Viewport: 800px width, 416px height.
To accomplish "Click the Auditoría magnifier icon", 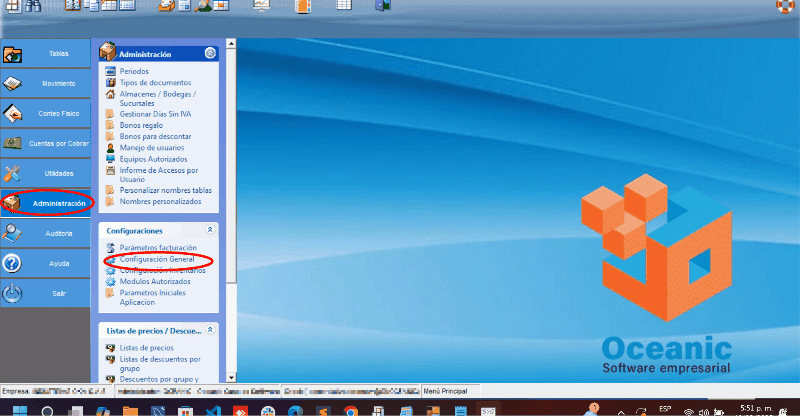I will tap(13, 233).
